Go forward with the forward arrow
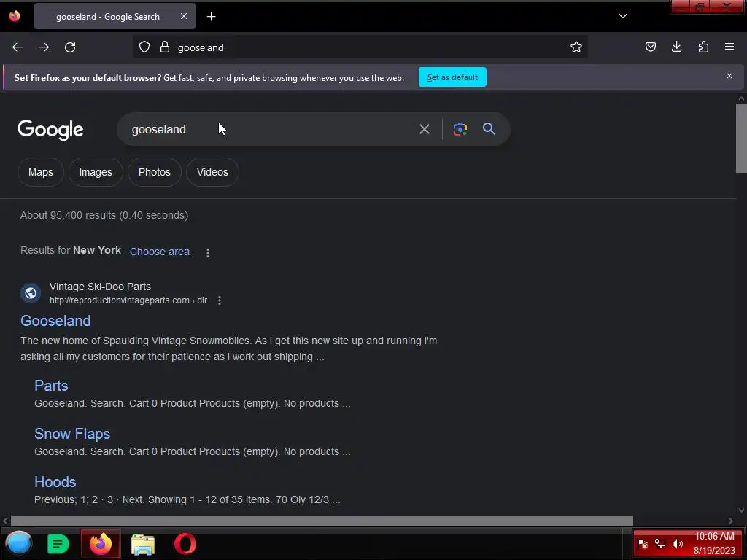Screen dimensions: 747x560 tap(44, 47)
